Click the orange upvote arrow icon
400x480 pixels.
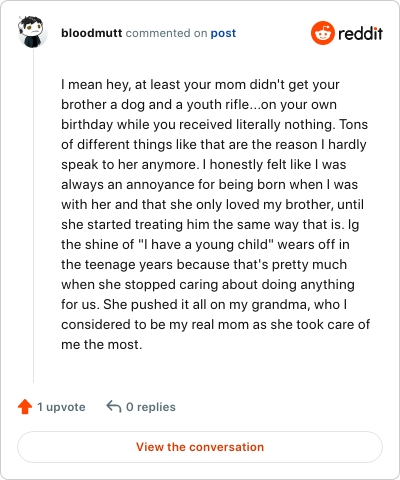point(25,407)
